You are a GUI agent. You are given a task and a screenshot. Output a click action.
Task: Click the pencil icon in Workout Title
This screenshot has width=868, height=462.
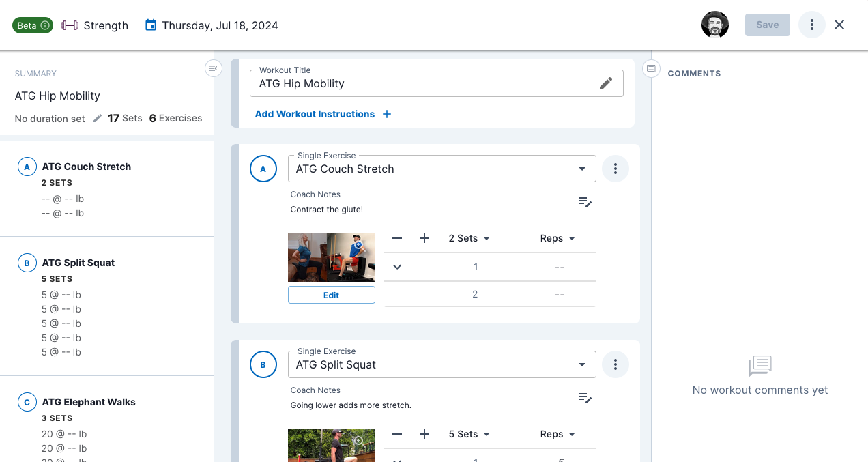point(606,83)
